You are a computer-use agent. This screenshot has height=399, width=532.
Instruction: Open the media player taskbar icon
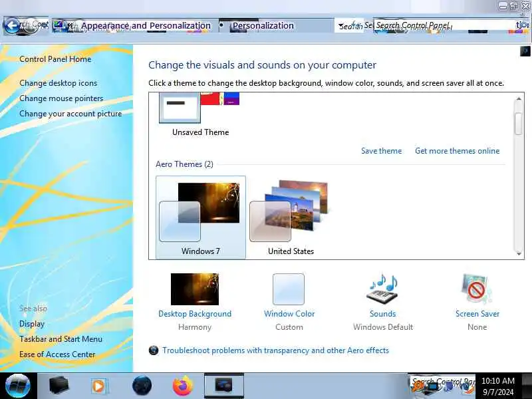(99, 386)
